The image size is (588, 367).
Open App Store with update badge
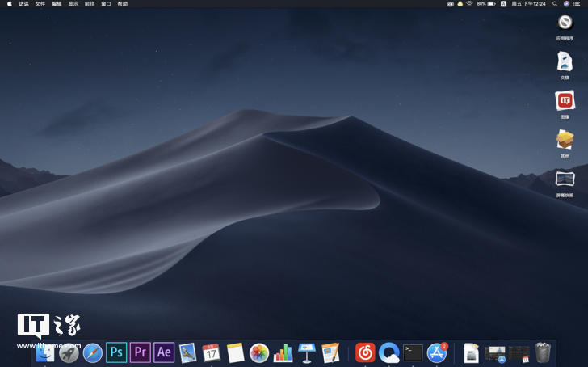coord(437,352)
